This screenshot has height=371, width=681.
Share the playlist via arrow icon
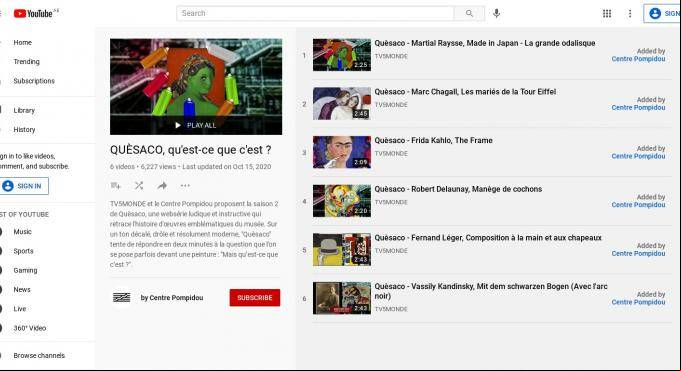pyautogui.click(x=162, y=186)
